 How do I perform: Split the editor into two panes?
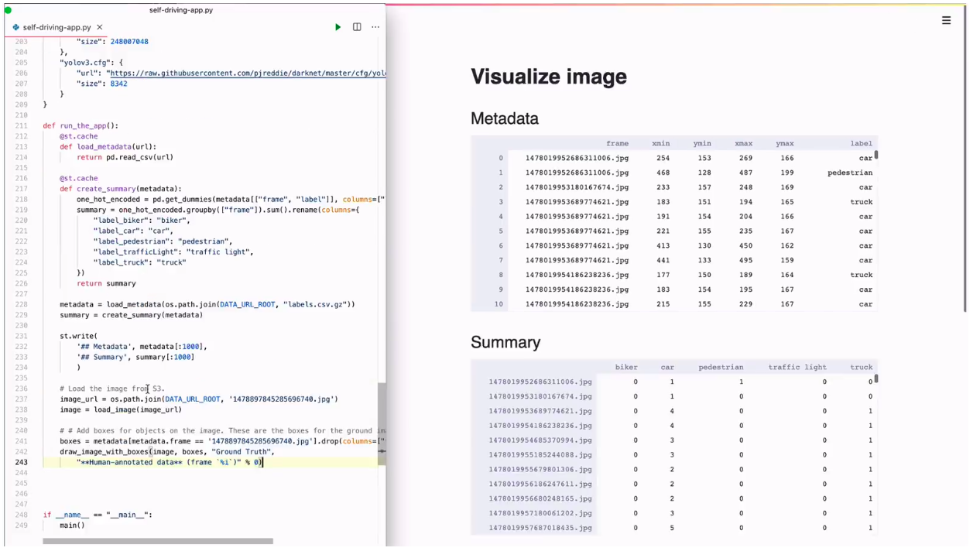tap(357, 27)
